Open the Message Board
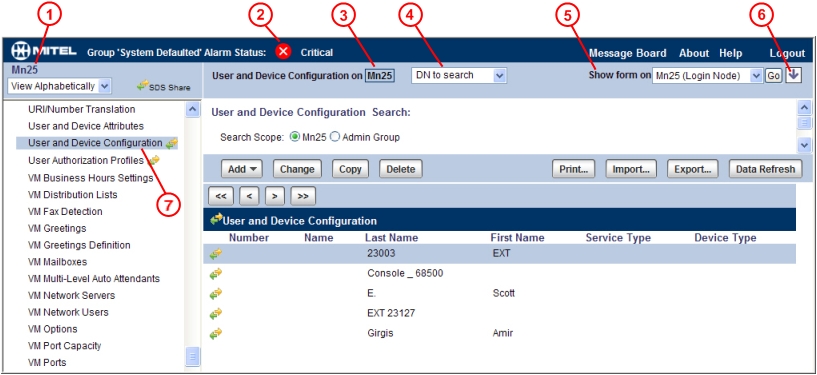The width and height of the screenshot is (817, 375). [627, 53]
